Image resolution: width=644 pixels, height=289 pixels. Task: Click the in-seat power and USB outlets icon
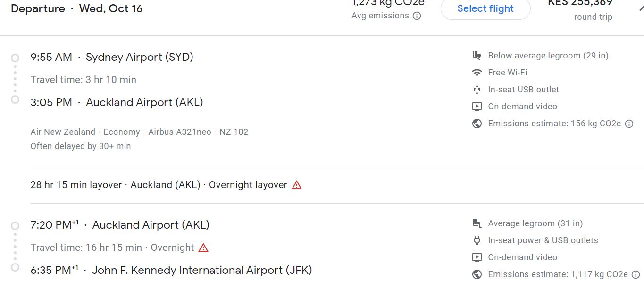point(477,240)
